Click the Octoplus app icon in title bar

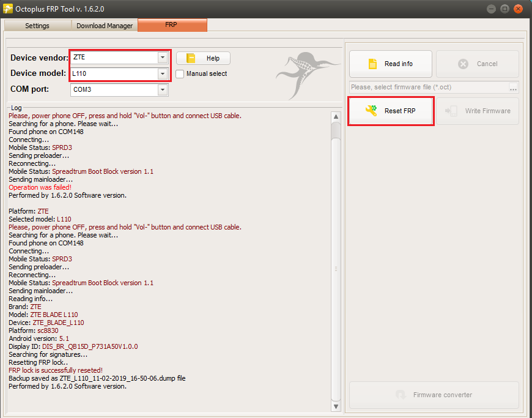coord(7,9)
